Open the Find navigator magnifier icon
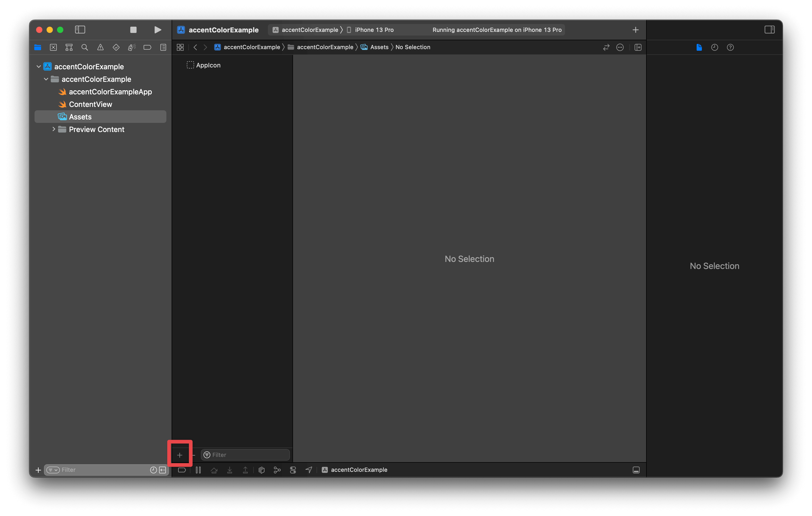 pos(85,47)
